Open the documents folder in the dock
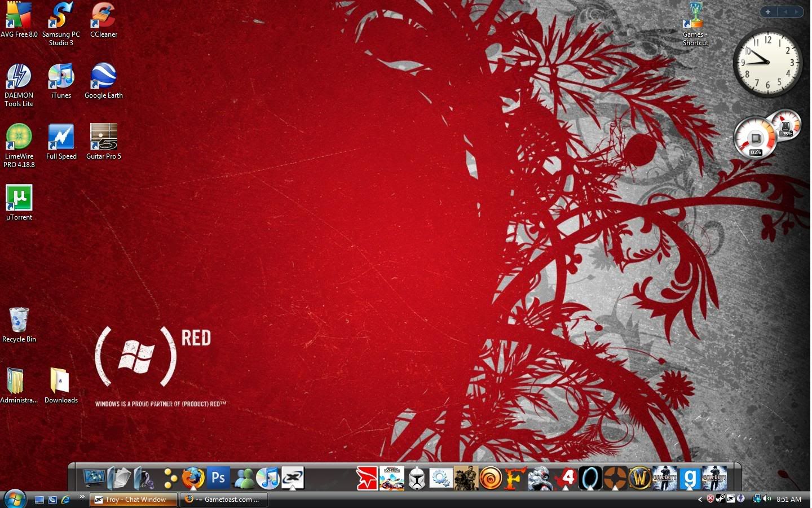 (x=119, y=478)
